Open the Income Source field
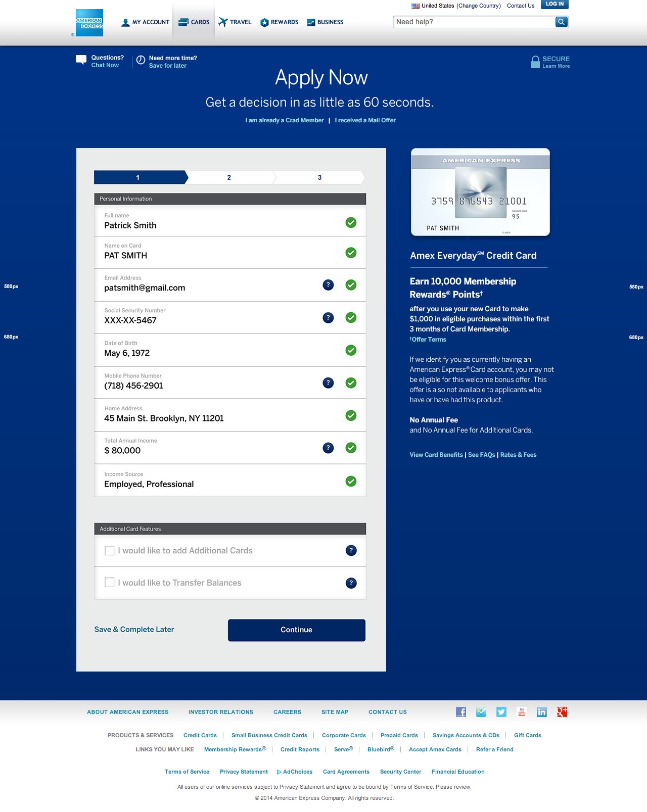The width and height of the screenshot is (647, 812). (230, 481)
